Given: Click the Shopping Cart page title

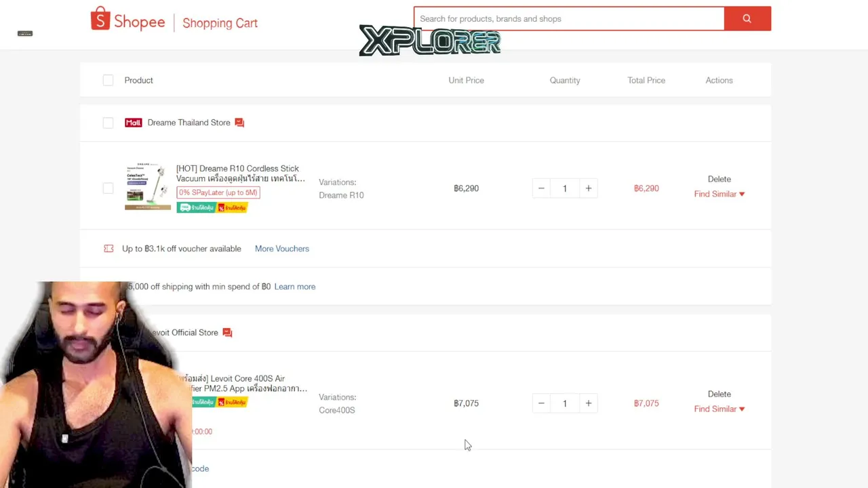Looking at the screenshot, I should [220, 23].
